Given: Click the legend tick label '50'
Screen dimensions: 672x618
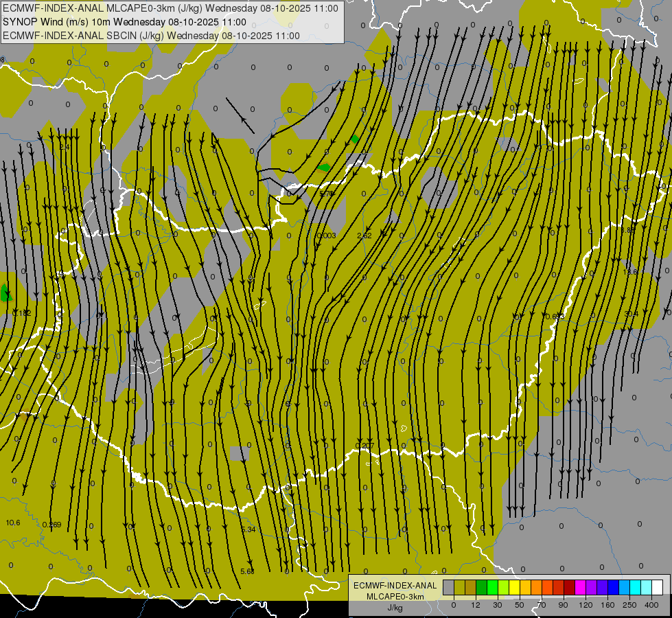Looking at the screenshot, I should pyautogui.click(x=520, y=605).
